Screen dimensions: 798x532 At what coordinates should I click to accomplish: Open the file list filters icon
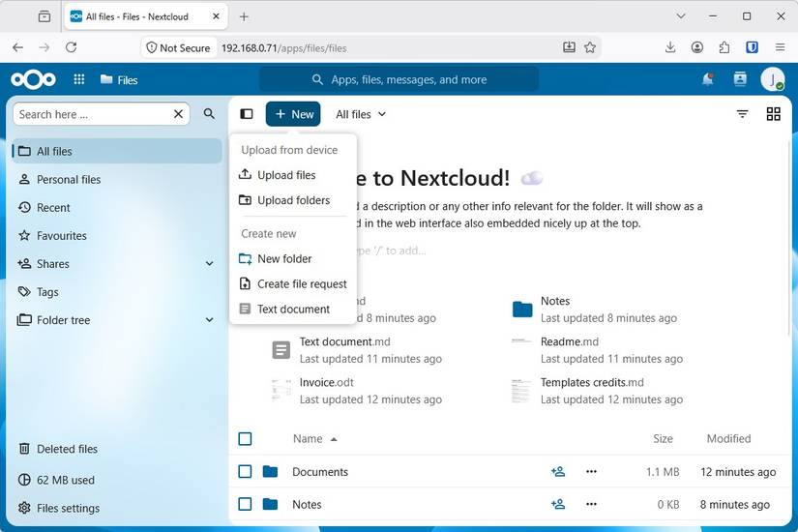point(743,114)
